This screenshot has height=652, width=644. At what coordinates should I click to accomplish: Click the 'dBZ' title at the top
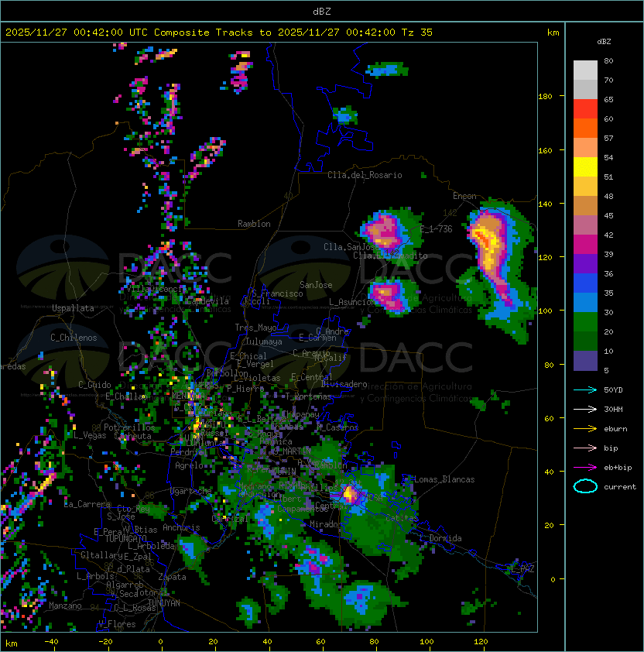click(x=322, y=12)
